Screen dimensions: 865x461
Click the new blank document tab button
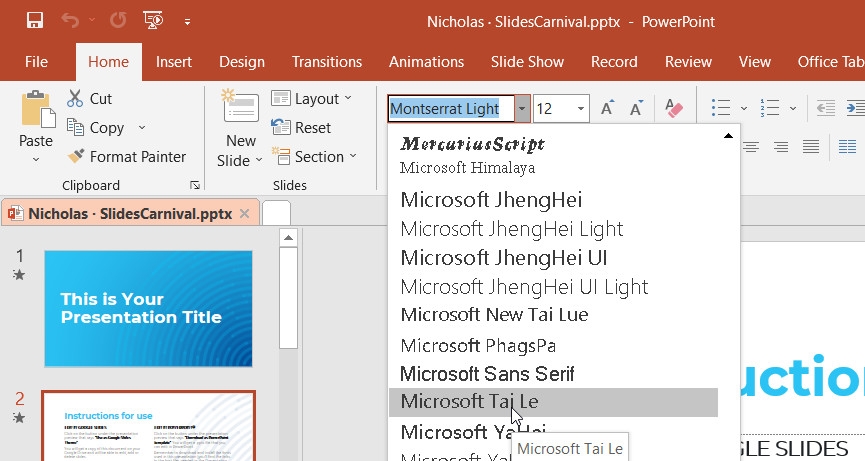click(x=276, y=213)
